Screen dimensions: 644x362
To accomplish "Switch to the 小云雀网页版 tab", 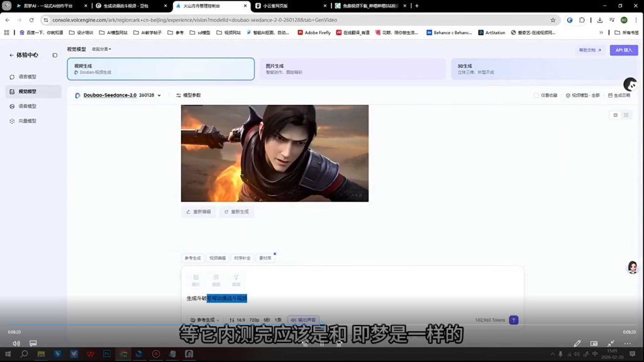I will [x=291, y=6].
